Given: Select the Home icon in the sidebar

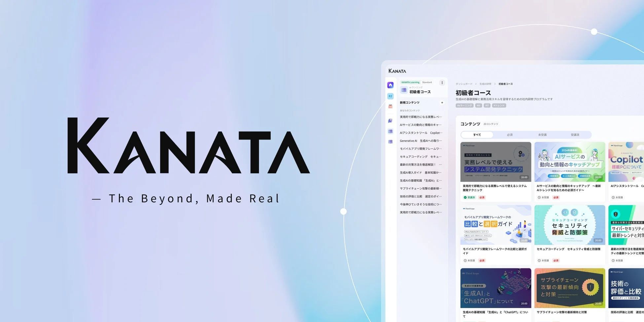Looking at the screenshot, I should click(x=390, y=85).
